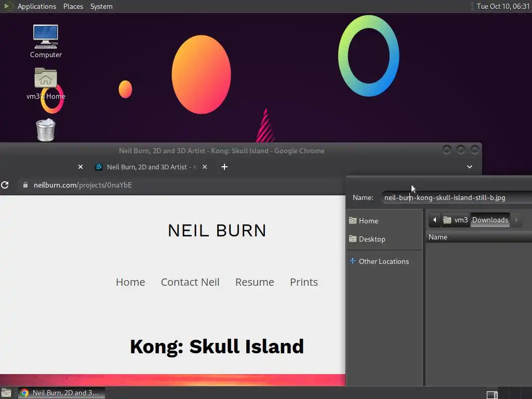Viewport: 532px width, 399px height.
Task: Click the Downloads path bar button
Action: 490,220
